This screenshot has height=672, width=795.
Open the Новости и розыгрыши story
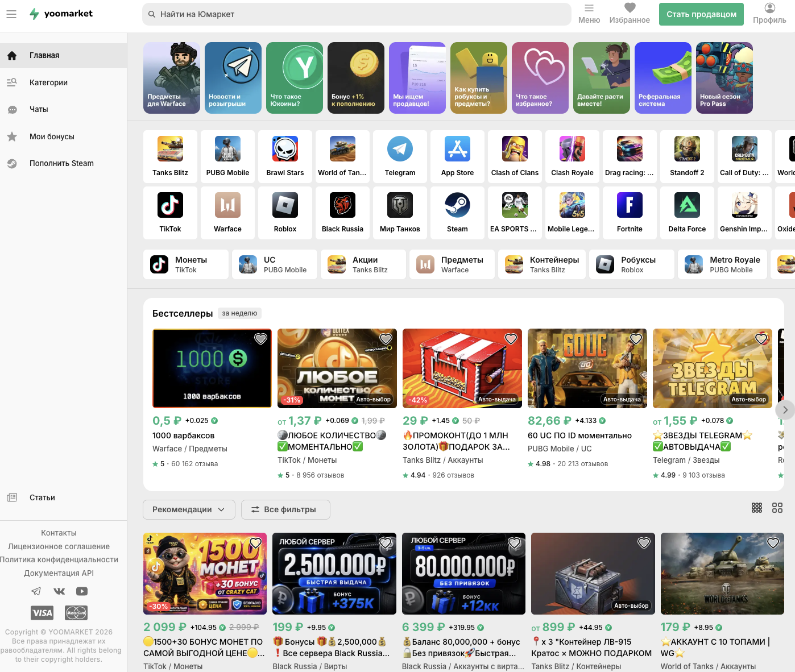233,78
